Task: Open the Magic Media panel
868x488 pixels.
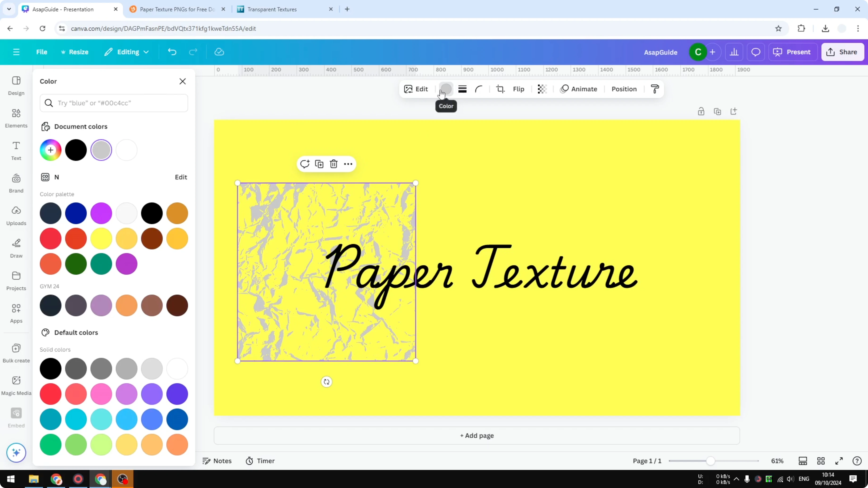Action: pyautogui.click(x=16, y=385)
